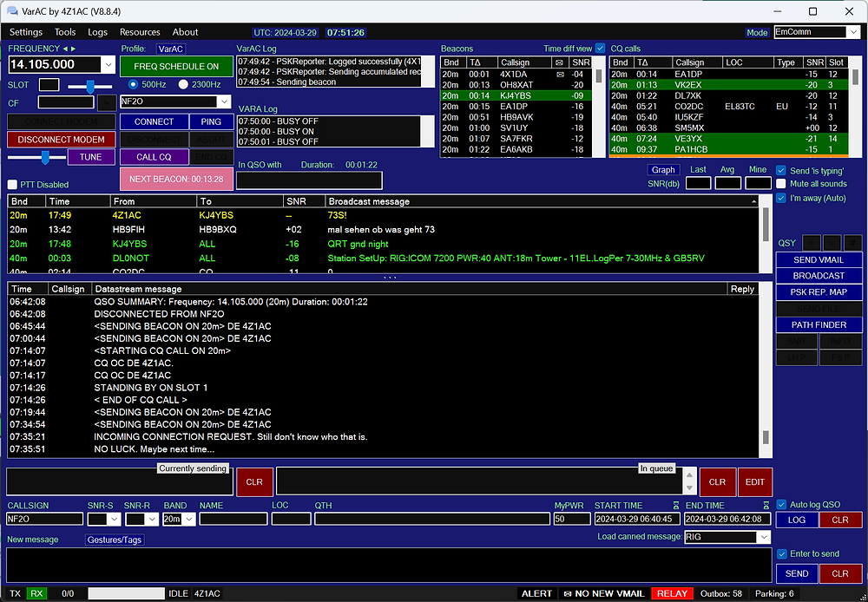Image resolution: width=868 pixels, height=602 pixels.
Task: Click the PATH FINDER button
Action: 819,324
